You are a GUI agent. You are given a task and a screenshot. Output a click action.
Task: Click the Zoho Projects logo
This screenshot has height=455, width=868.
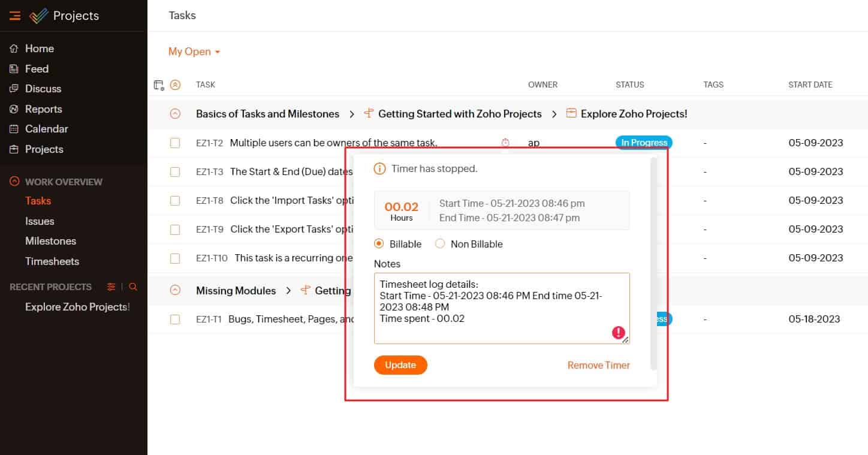click(x=39, y=16)
